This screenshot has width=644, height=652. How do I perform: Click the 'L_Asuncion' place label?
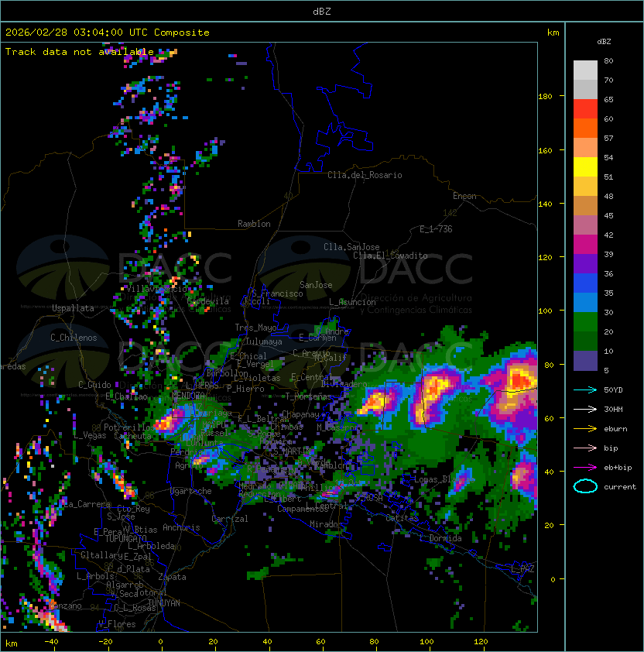tap(352, 302)
